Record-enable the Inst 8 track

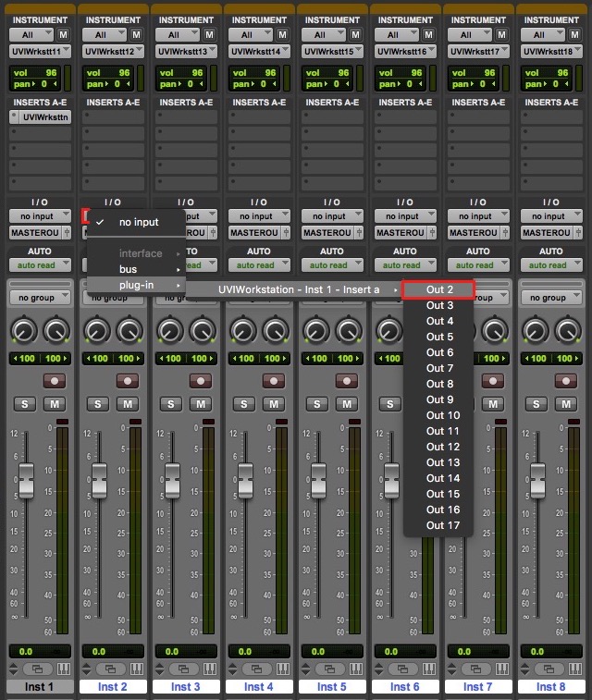pyautogui.click(x=566, y=381)
